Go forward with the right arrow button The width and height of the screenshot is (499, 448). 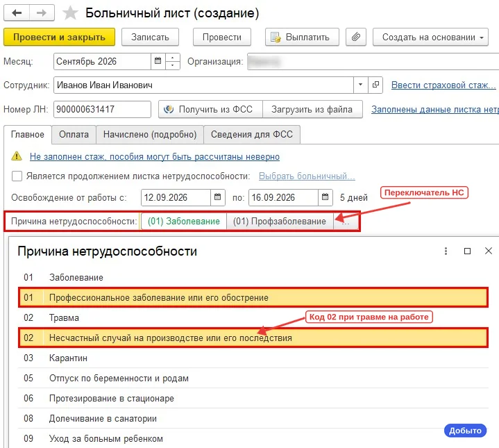[x=42, y=13]
